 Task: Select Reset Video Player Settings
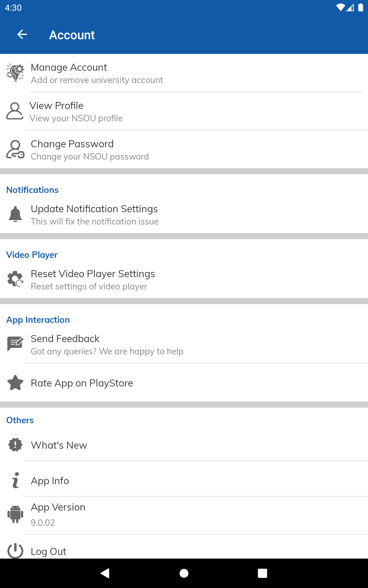click(93, 280)
